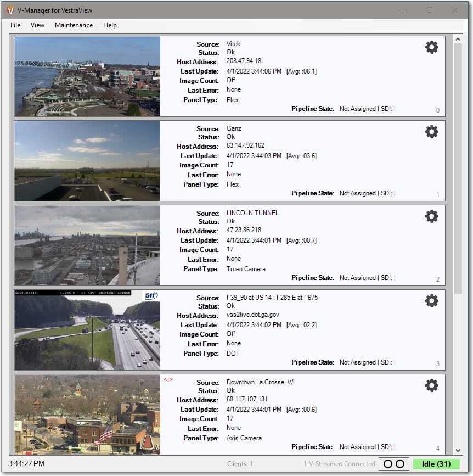Open settings gear for I-39_90 DOT source
473x476 pixels.
click(431, 301)
